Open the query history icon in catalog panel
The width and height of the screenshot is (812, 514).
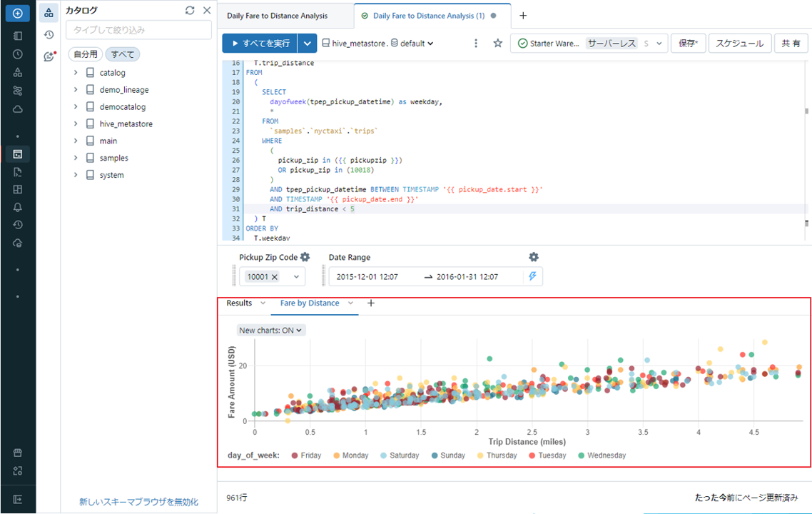coord(49,34)
